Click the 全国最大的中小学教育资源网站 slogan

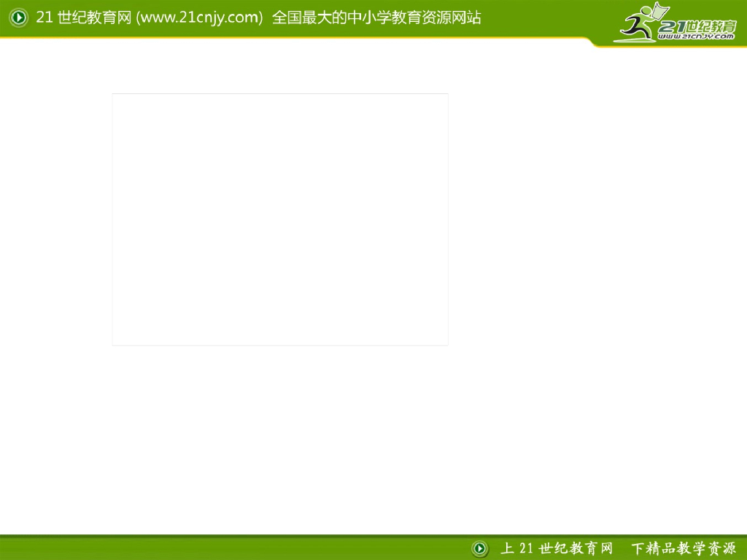[376, 18]
